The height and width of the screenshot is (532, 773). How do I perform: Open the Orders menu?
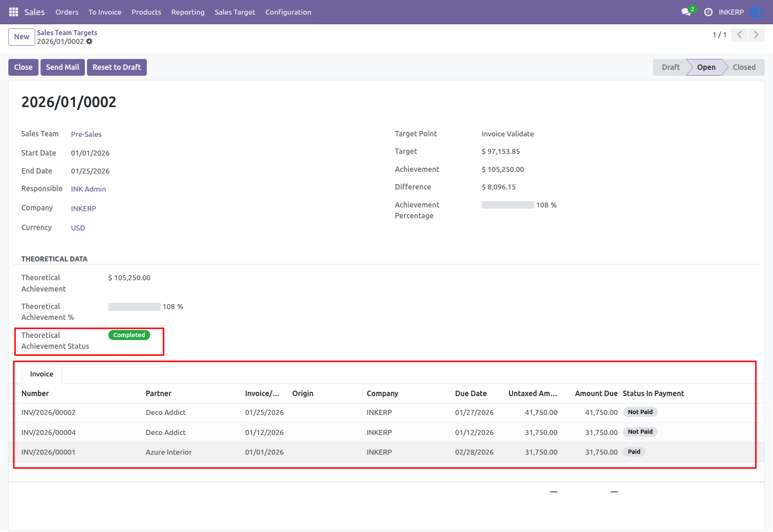coord(67,12)
